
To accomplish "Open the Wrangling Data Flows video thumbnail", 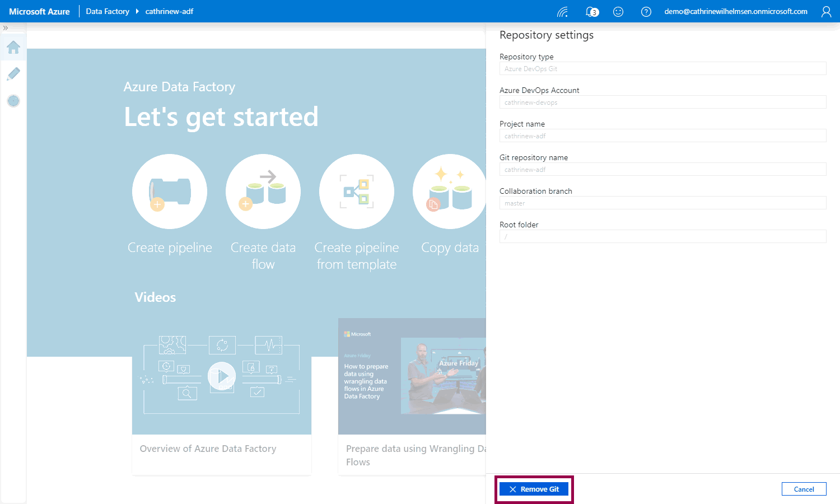I will coord(412,375).
